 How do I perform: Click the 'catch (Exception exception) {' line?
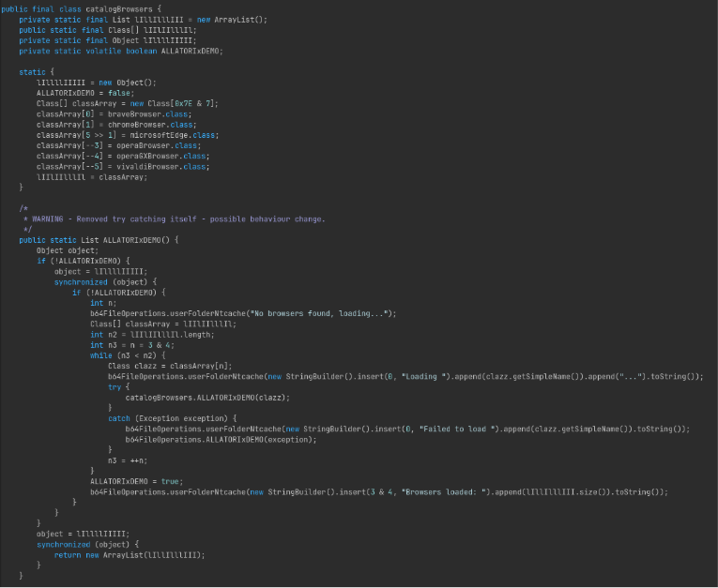[173, 419]
